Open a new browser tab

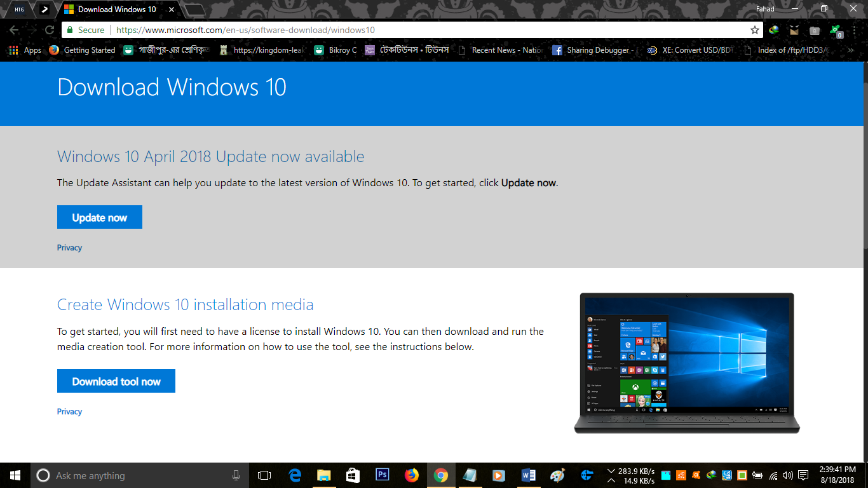195,10
